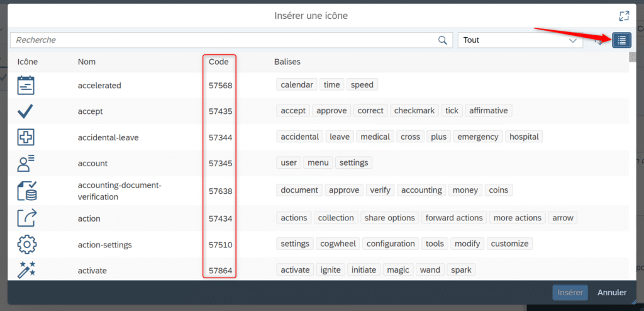Click the 'forward actions' tag

tap(454, 218)
